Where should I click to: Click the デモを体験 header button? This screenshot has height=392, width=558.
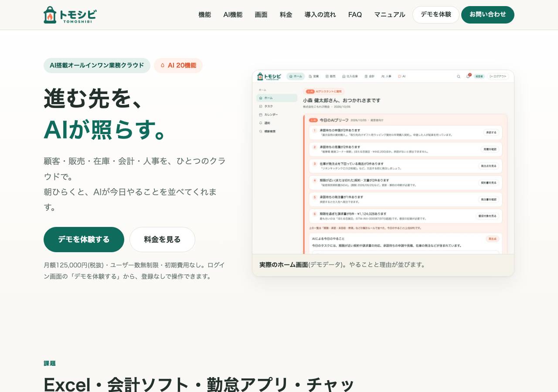click(x=436, y=15)
